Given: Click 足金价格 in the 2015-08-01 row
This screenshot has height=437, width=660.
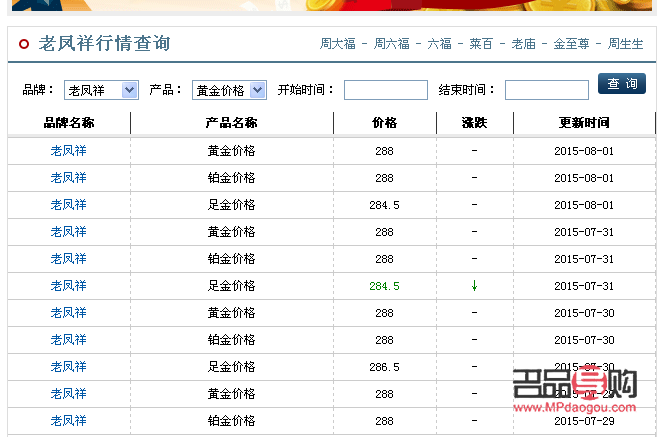Looking at the screenshot, I should [x=232, y=205].
